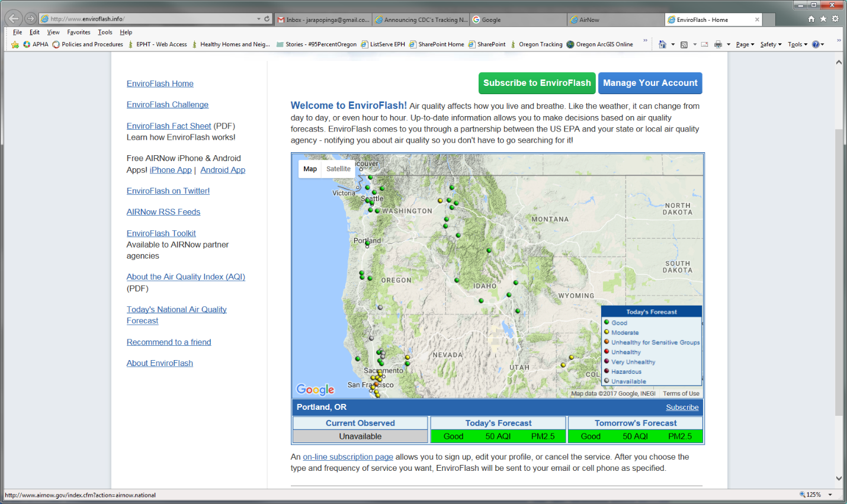Viewport: 847px width, 504px height.
Task: Click the RSS feeds icon in command bar
Action: [684, 44]
